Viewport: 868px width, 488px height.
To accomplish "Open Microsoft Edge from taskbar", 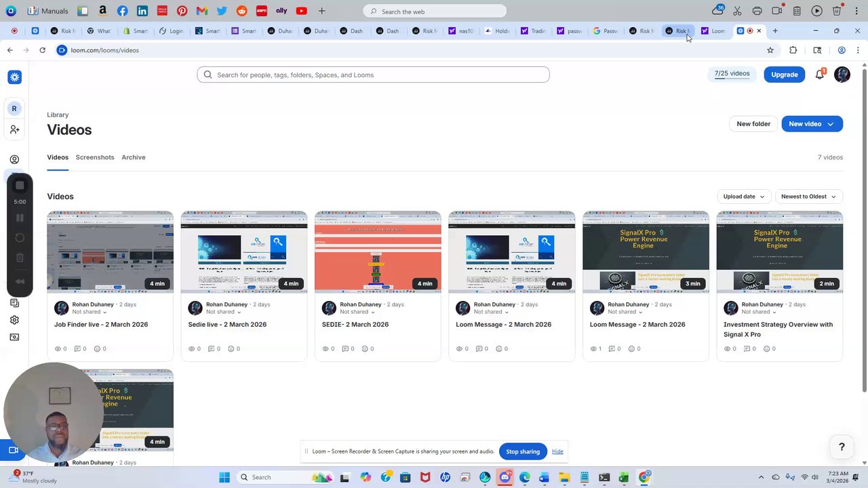I will [x=525, y=477].
